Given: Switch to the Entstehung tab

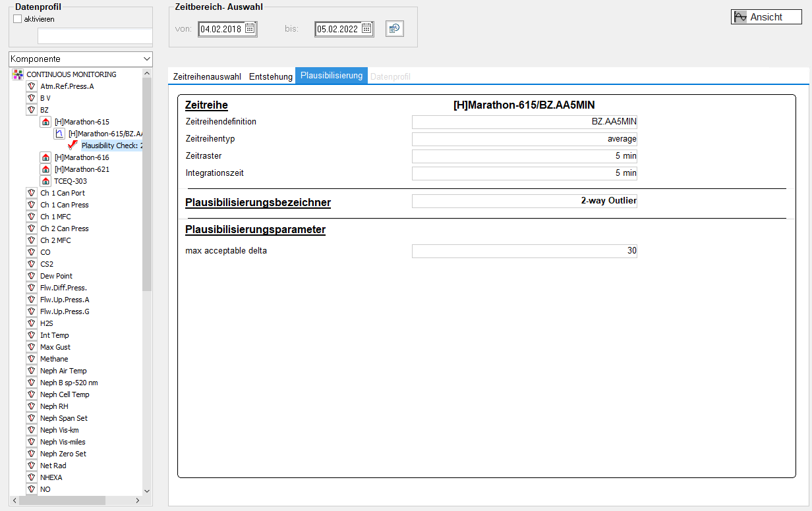Looking at the screenshot, I should pyautogui.click(x=270, y=76).
